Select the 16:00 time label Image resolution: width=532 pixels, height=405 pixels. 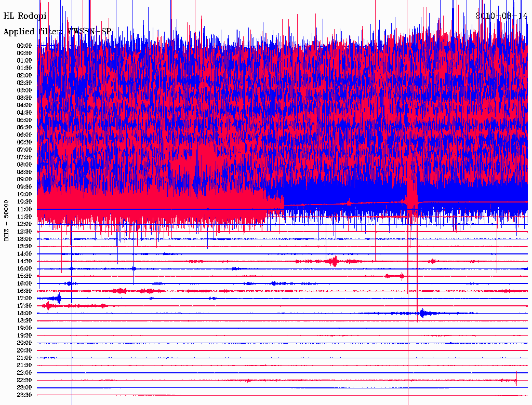(x=24, y=283)
